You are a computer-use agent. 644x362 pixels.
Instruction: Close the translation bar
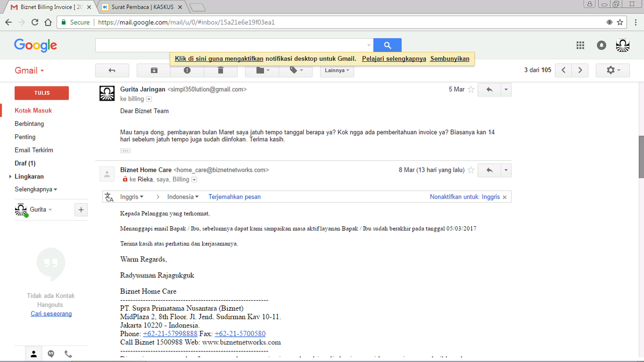pyautogui.click(x=505, y=197)
